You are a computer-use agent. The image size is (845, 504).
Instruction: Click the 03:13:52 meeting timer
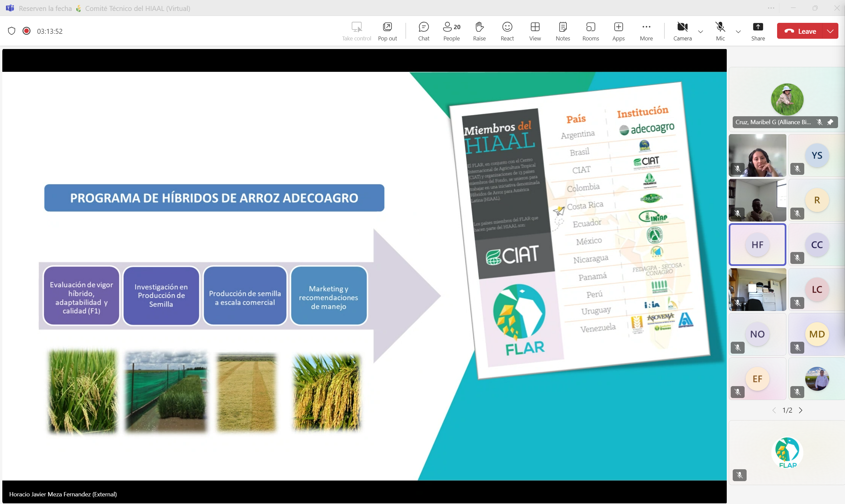click(50, 31)
